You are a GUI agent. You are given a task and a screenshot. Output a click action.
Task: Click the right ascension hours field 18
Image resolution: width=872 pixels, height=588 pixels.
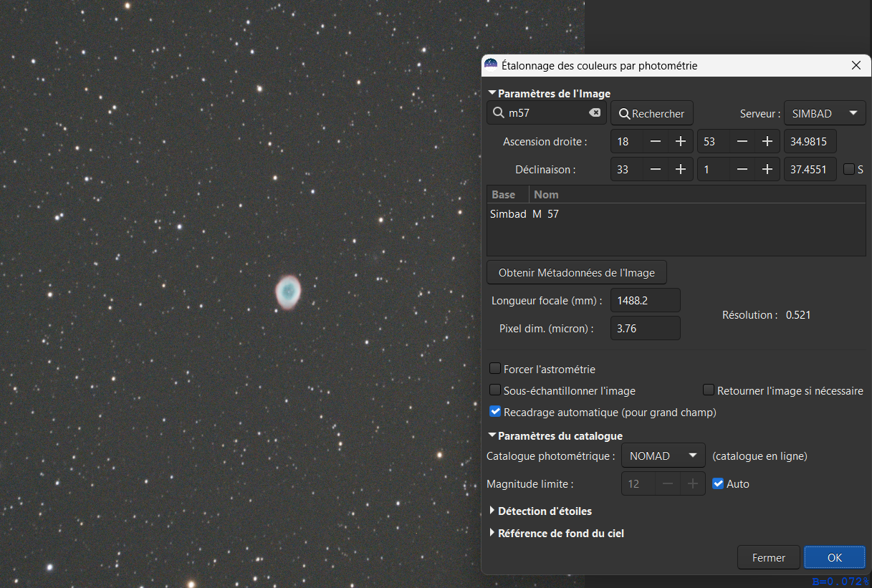[x=627, y=141]
